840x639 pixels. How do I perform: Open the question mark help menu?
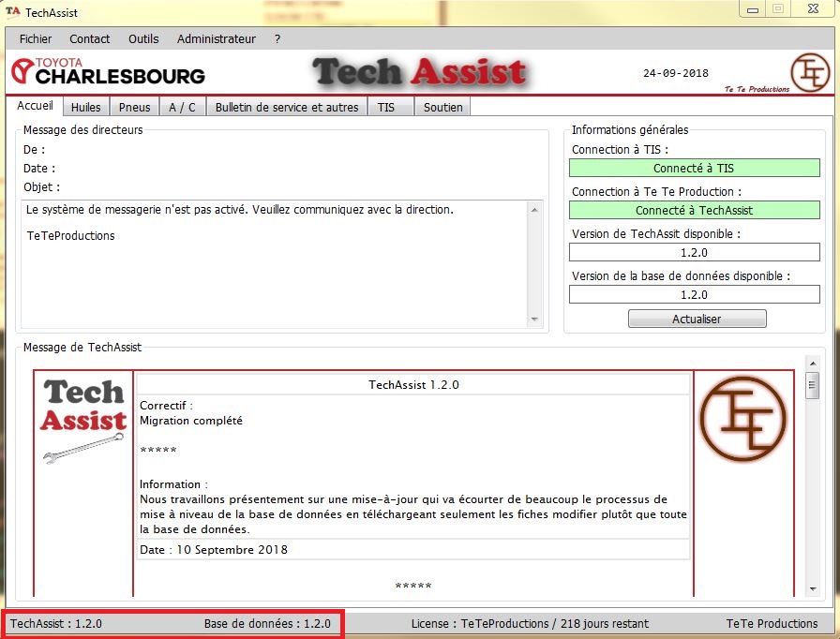coord(277,39)
